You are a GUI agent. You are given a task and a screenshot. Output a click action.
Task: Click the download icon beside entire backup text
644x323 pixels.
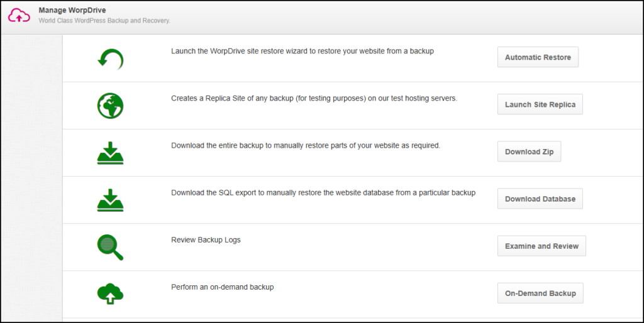(111, 153)
